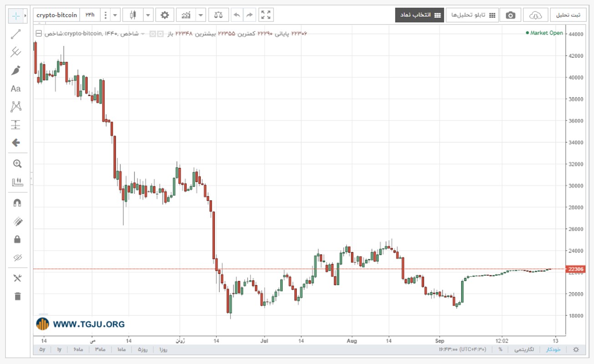Open the candle chart style dropdown arrow
The width and height of the screenshot is (594, 364).
(148, 15)
